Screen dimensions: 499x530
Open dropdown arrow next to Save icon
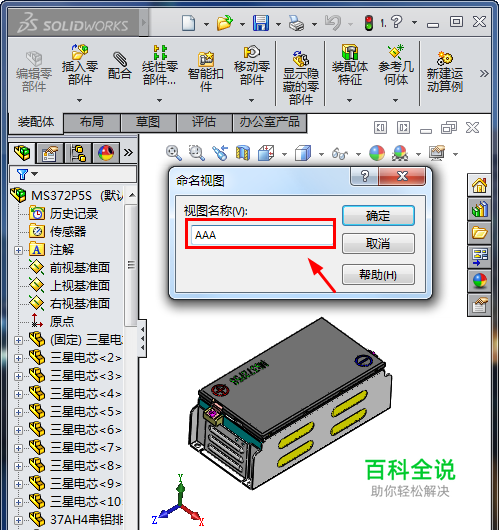pos(278,24)
